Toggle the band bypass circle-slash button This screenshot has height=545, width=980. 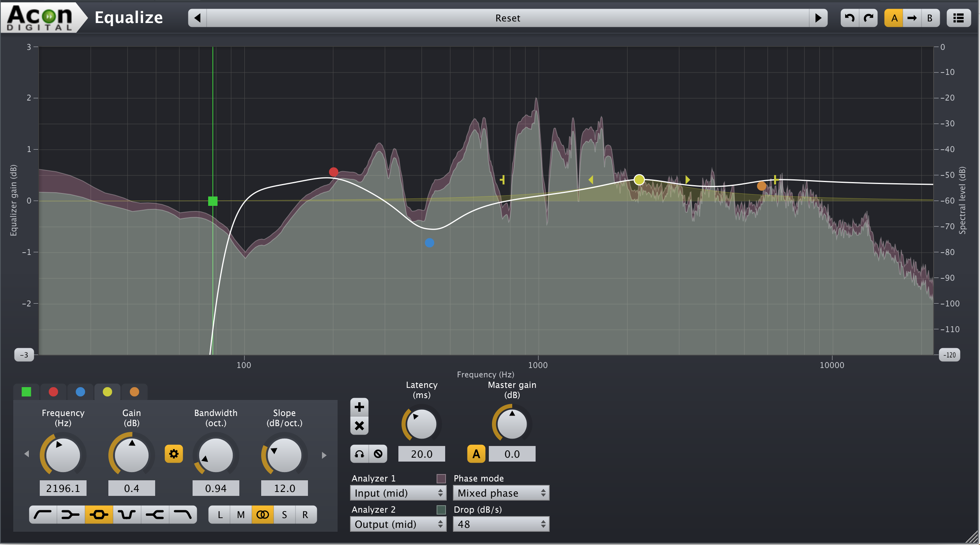378,454
